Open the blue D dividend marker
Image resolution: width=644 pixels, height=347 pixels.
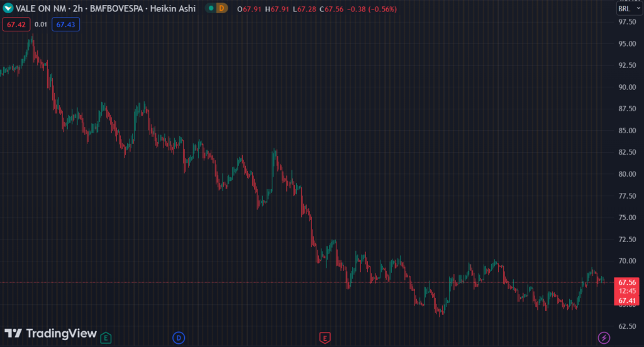point(179,338)
